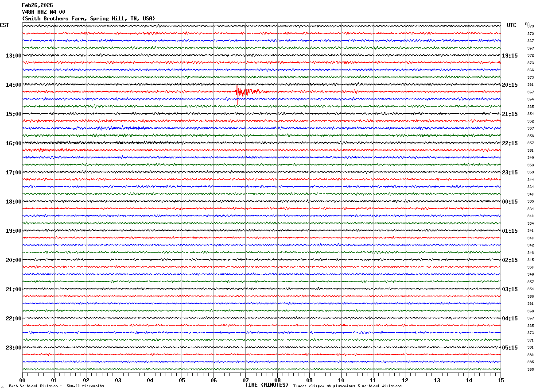Select the Feb26,2026 date label
This screenshot has height=392, width=536.
37,5
